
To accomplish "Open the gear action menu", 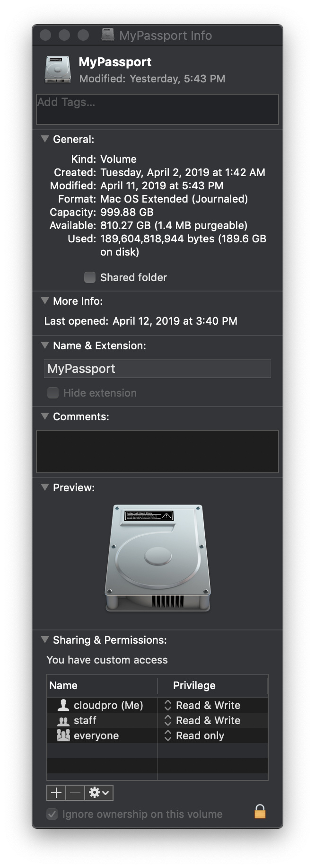I will (x=99, y=792).
